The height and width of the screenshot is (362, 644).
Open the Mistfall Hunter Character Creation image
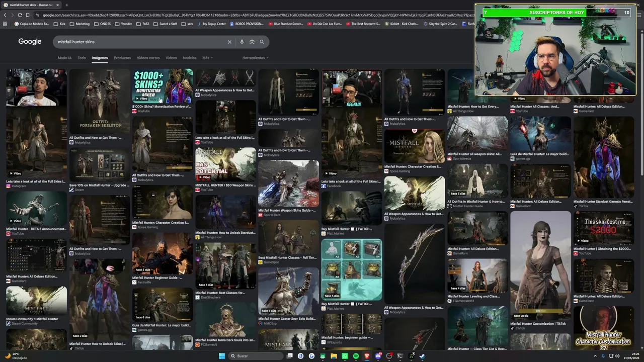pos(415,146)
